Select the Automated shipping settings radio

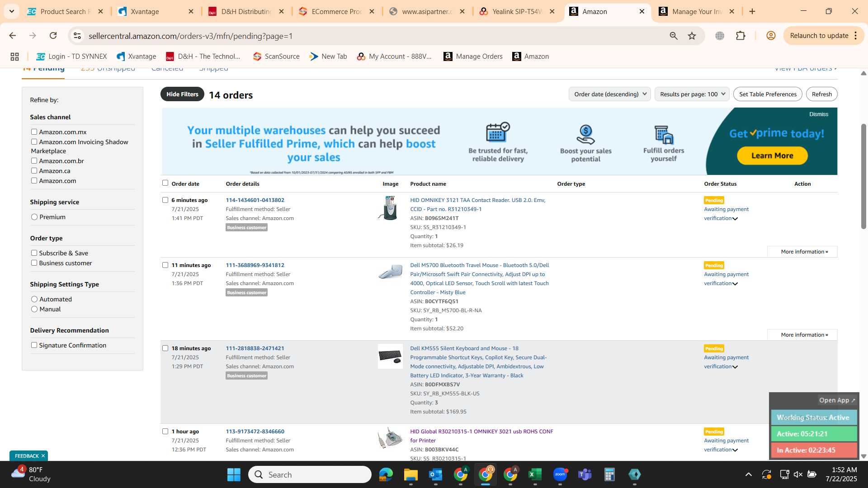point(34,299)
